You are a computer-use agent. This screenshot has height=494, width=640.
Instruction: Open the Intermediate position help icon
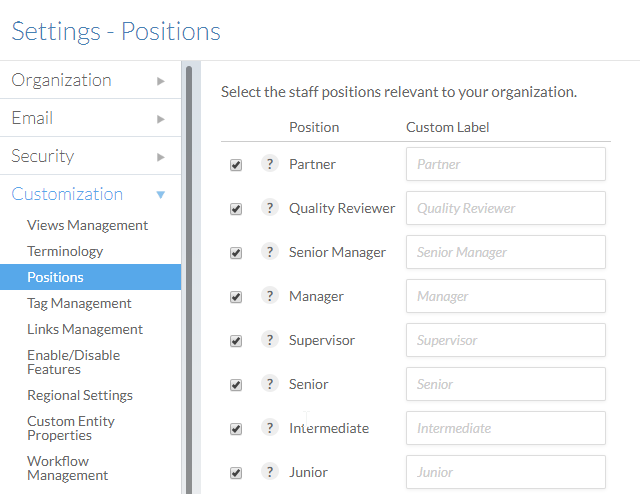click(269, 428)
